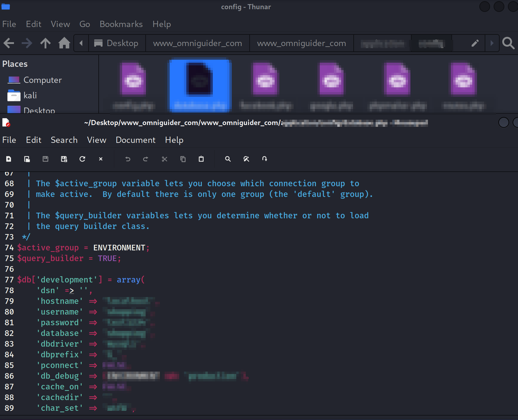The image size is (518, 420).
Task: Reload document icon in editor toolbar
Action: tap(82, 159)
